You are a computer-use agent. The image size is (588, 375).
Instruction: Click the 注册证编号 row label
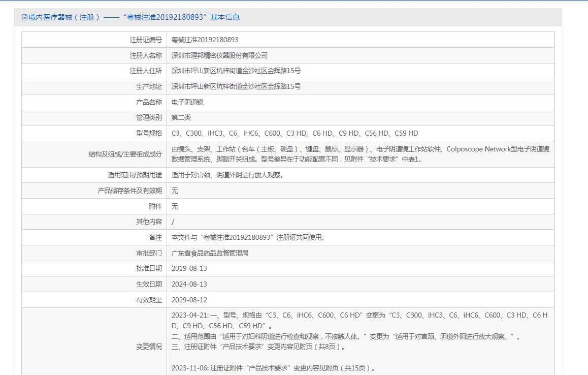[x=146, y=40]
